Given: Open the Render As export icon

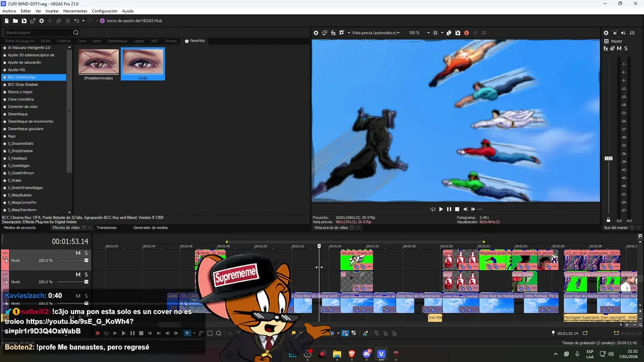Looking at the screenshot, I should coord(33,21).
